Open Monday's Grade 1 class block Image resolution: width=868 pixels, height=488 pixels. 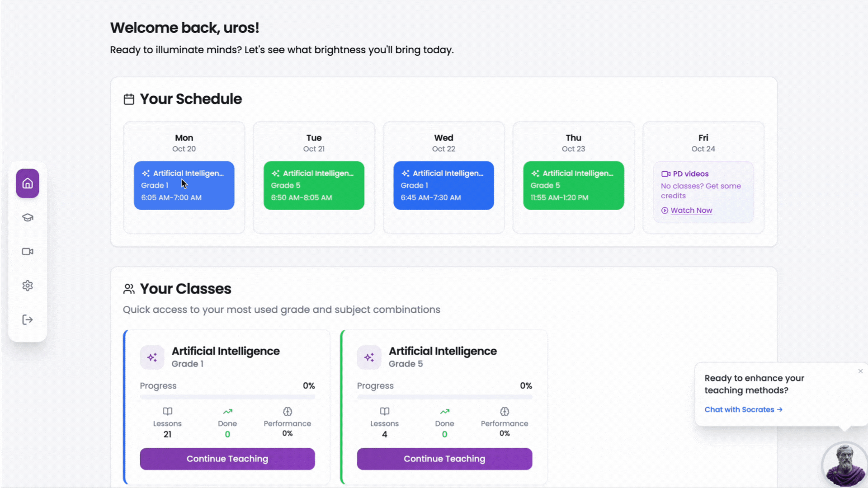tap(184, 185)
